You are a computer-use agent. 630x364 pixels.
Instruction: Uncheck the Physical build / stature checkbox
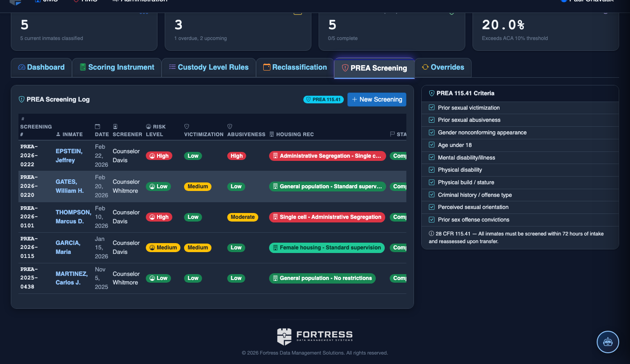[x=432, y=182]
